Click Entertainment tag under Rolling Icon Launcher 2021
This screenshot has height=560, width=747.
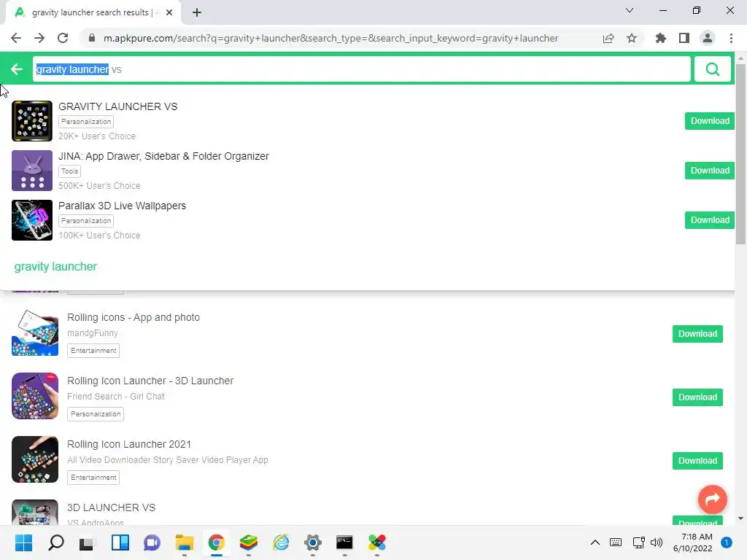93,477
